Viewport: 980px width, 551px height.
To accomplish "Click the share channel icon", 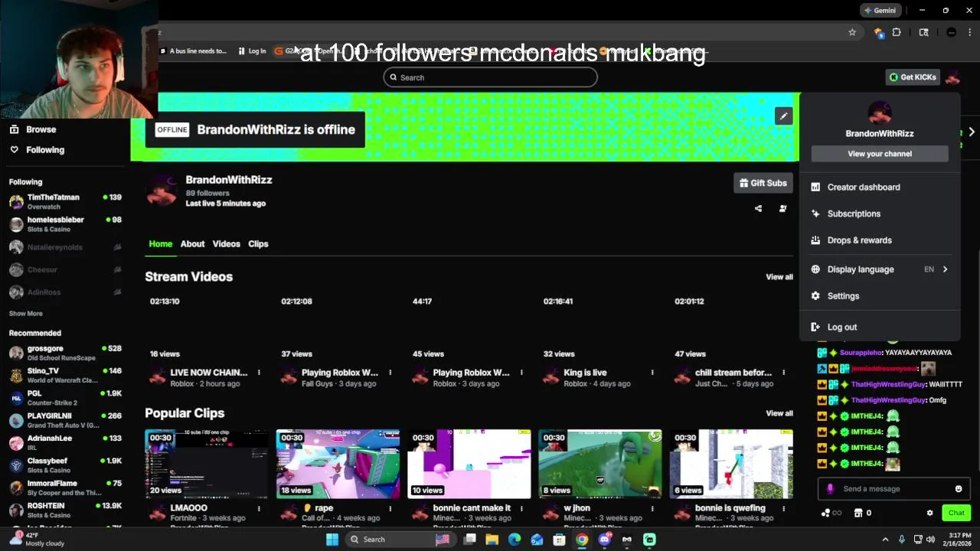I will (x=758, y=208).
